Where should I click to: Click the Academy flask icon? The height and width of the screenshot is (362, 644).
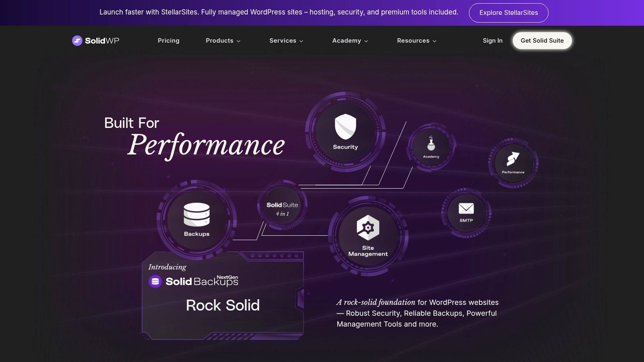(x=431, y=143)
